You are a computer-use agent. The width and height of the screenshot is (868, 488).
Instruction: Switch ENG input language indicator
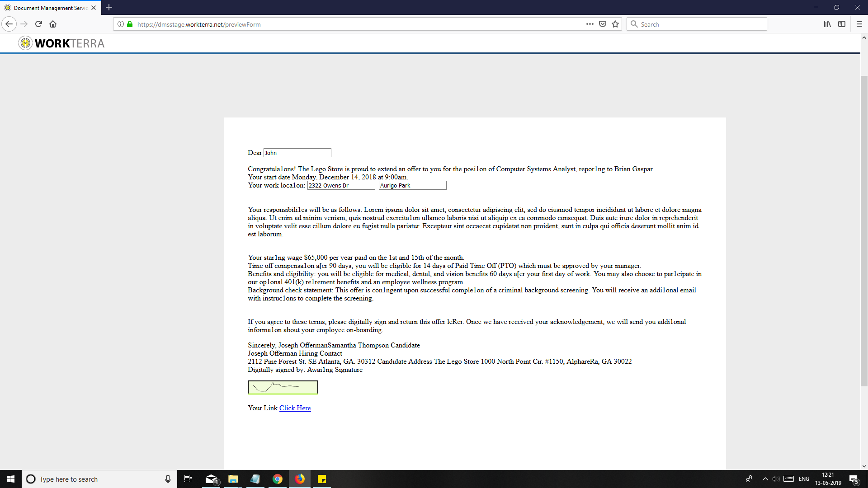[x=804, y=479]
